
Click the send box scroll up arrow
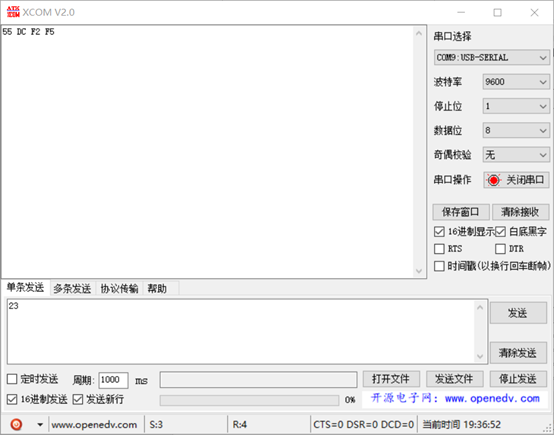point(480,307)
